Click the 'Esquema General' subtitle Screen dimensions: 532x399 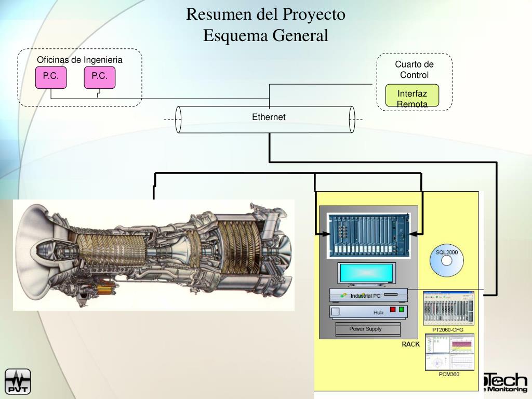[x=265, y=35]
